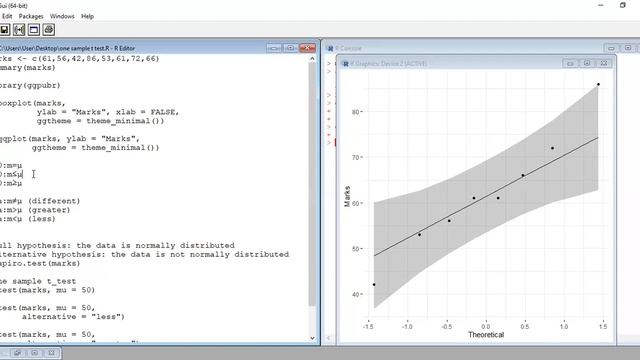Click the R logo icon on the R Console title bar
The width and height of the screenshot is (640, 360).
tap(330, 48)
